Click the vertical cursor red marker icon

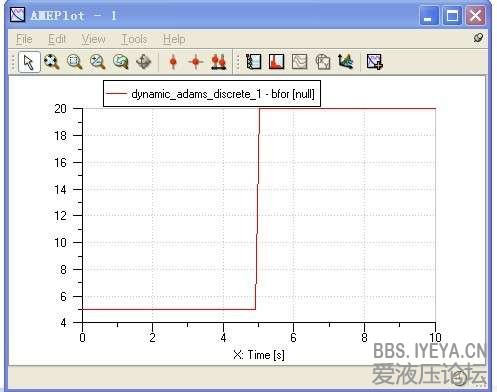pos(173,62)
